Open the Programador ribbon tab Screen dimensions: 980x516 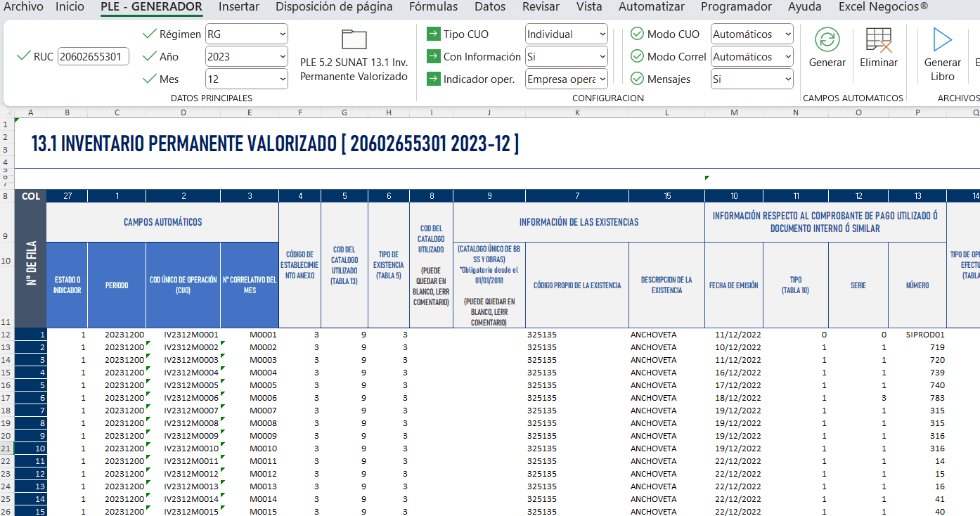(x=735, y=7)
